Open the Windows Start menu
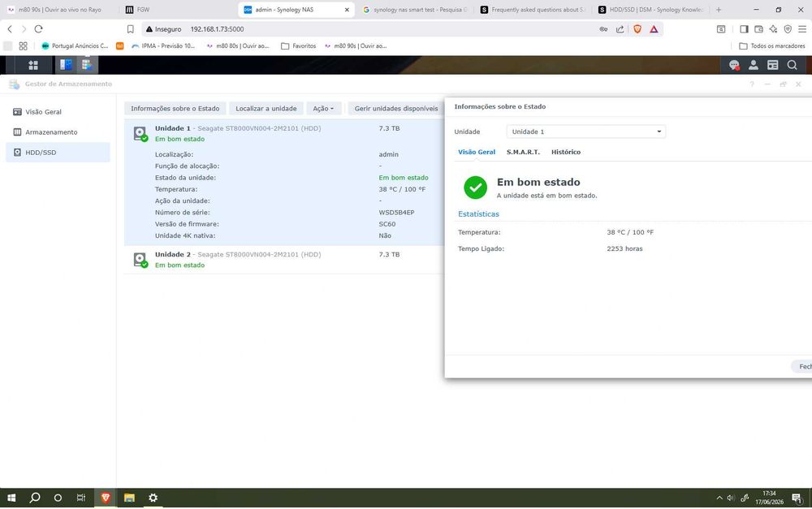Screen dimensions: 812x509 pyautogui.click(x=11, y=498)
